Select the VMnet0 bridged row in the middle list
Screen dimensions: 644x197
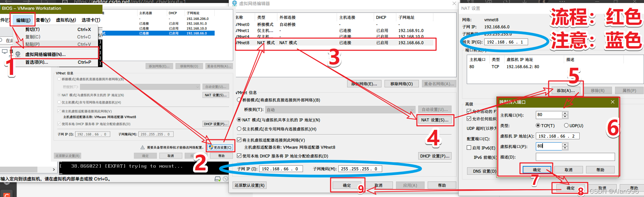[x=335, y=24]
